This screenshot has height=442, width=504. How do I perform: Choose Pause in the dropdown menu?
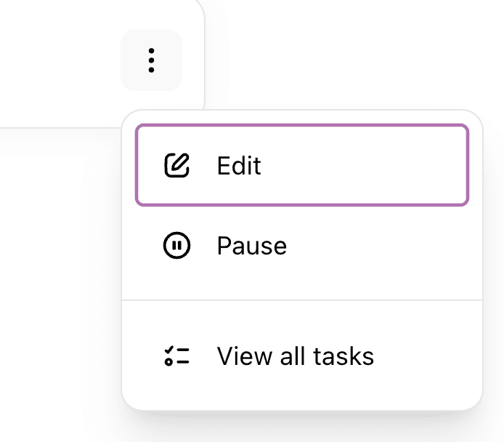click(x=301, y=246)
